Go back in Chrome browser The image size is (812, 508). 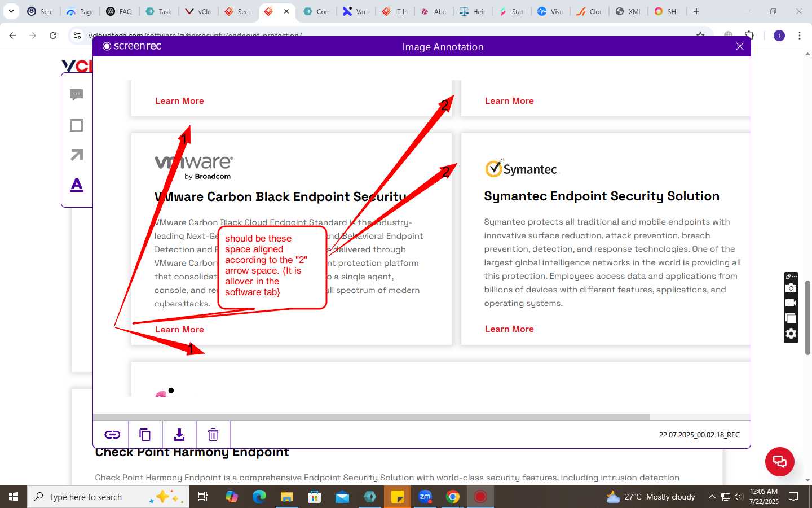point(12,36)
